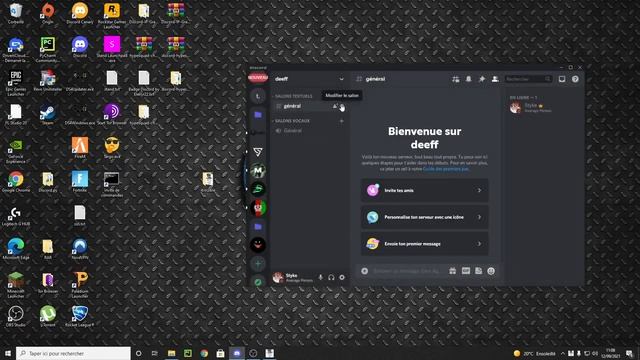This screenshot has height=360, width=640.
Task: Click Envoie ton premier message card
Action: point(424,244)
